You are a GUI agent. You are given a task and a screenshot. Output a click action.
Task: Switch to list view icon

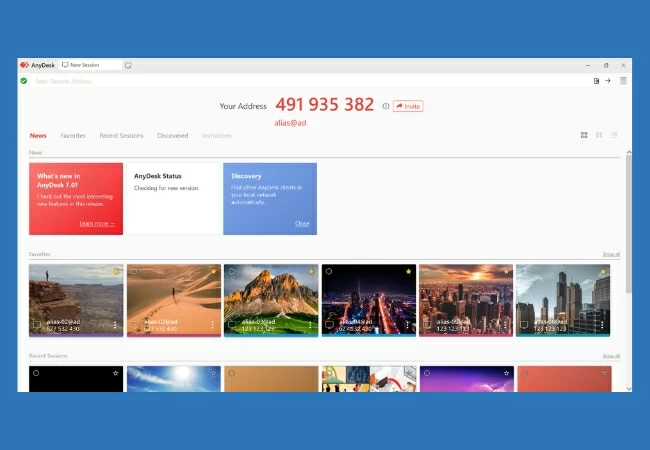(x=614, y=135)
